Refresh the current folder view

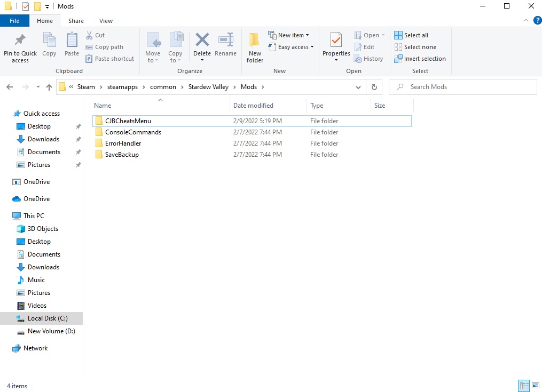click(374, 87)
